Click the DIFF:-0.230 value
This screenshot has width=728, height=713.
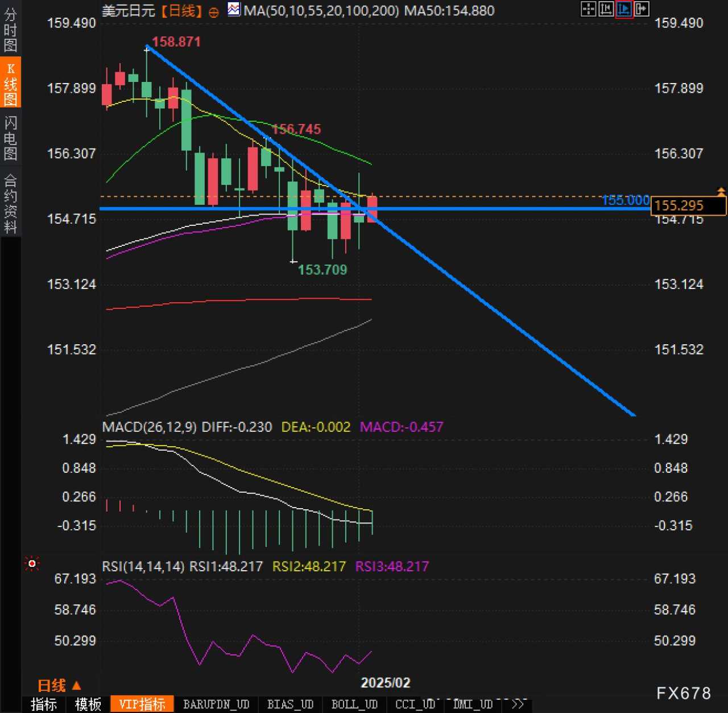coord(237,427)
